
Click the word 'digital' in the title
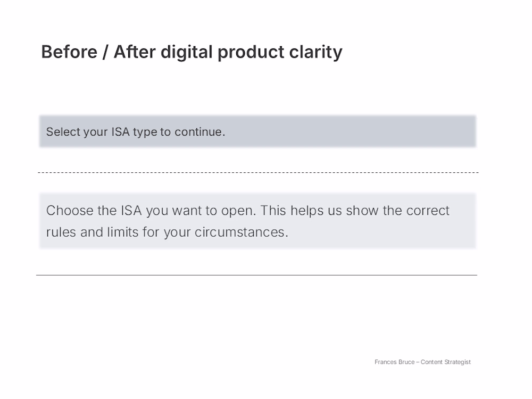point(187,52)
